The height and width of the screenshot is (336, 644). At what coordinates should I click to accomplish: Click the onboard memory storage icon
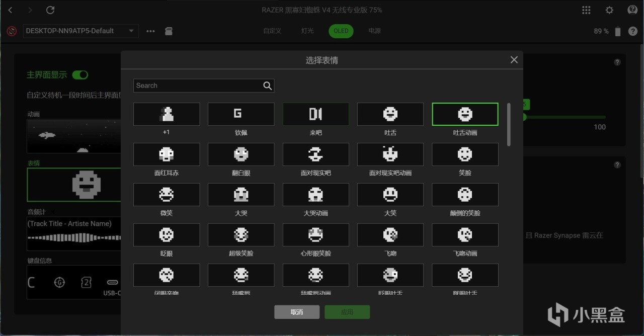(x=169, y=31)
